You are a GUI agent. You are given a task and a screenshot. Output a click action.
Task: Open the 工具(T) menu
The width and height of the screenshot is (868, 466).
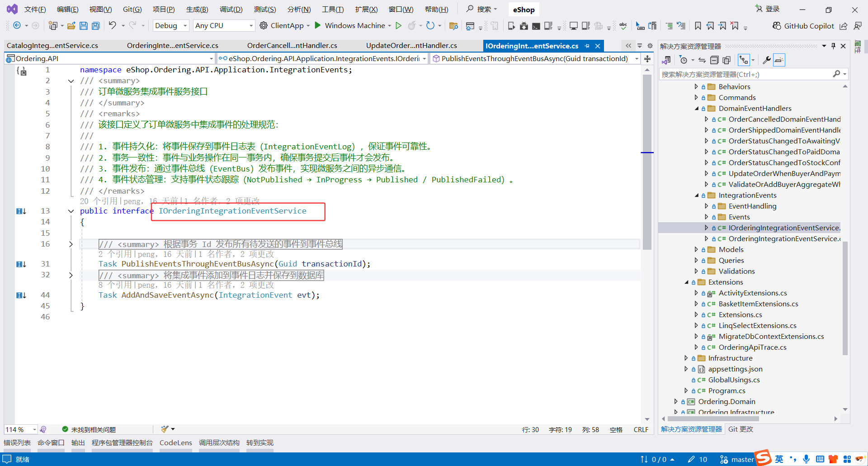tap(333, 9)
